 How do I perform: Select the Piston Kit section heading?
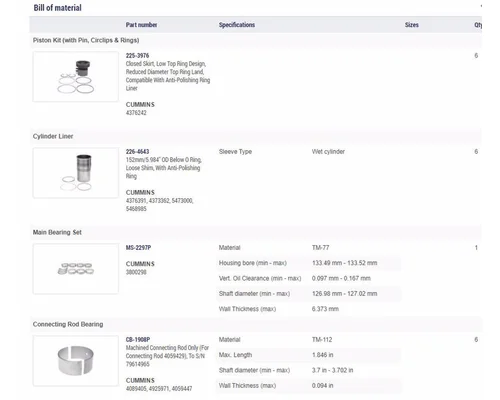coord(86,40)
